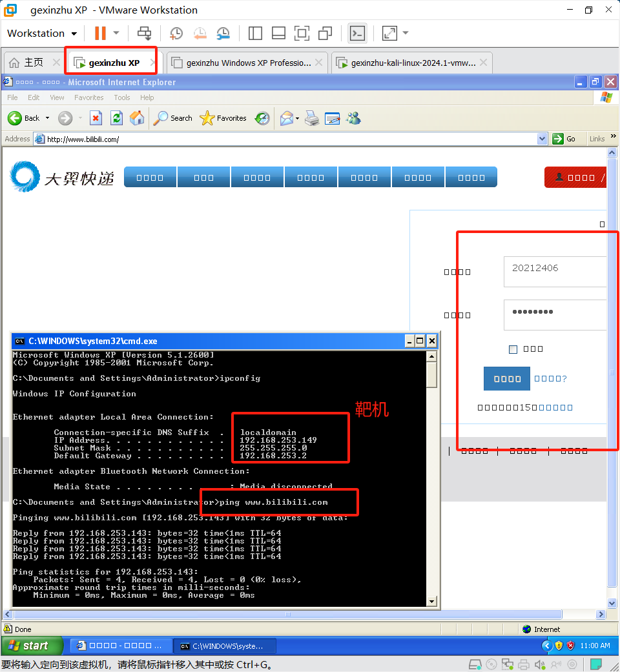Open the IE Edit menu
Screen dimensions: 620x672
pyautogui.click(x=34, y=97)
